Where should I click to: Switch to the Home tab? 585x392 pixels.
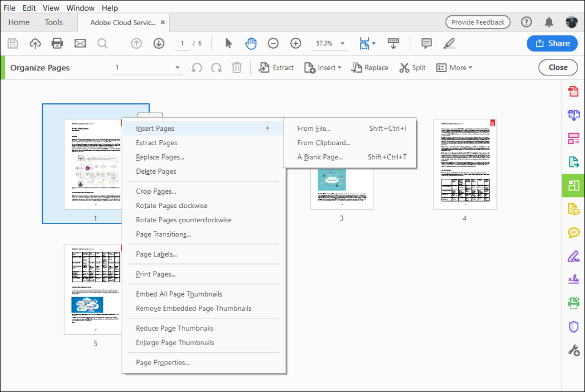(19, 22)
